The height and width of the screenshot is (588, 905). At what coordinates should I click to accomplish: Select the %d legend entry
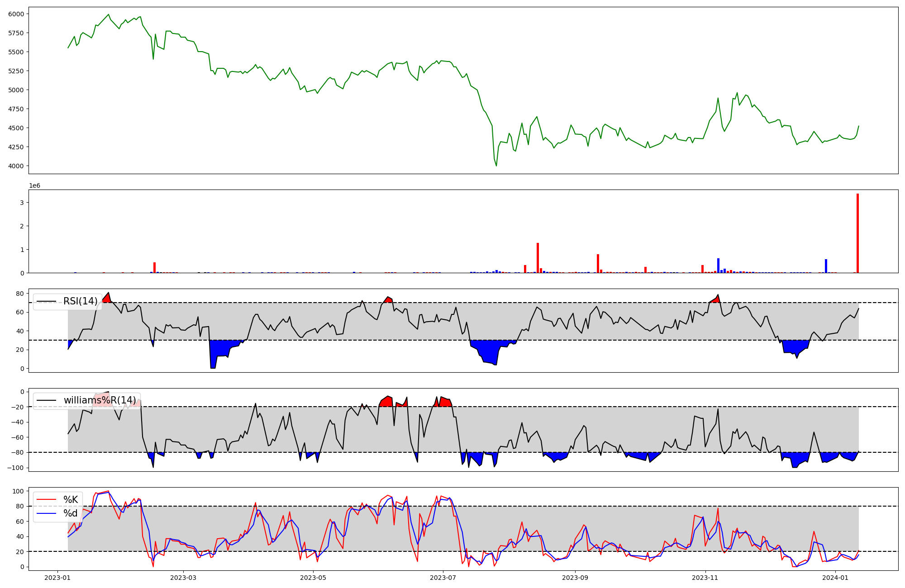[71, 513]
